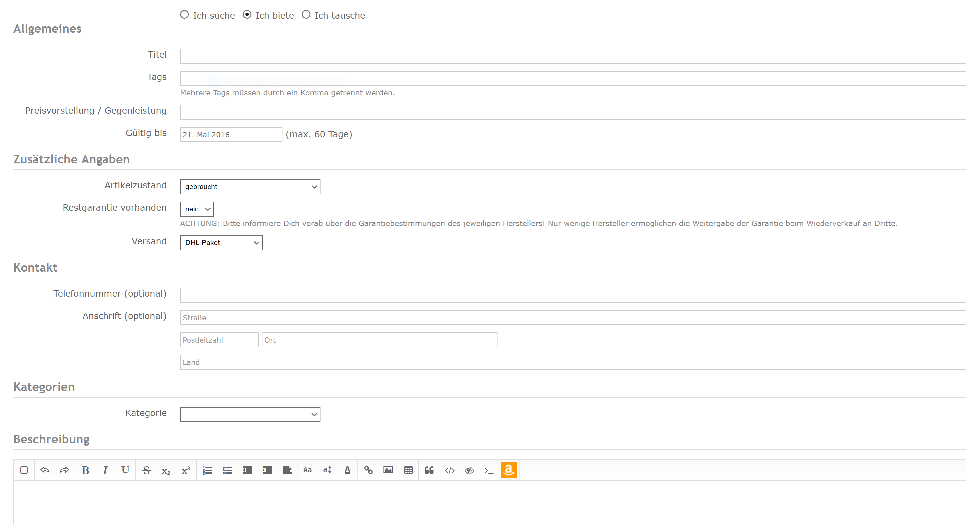Select the 'Ich tausche' option
This screenshot has width=980, height=525.
pos(306,14)
